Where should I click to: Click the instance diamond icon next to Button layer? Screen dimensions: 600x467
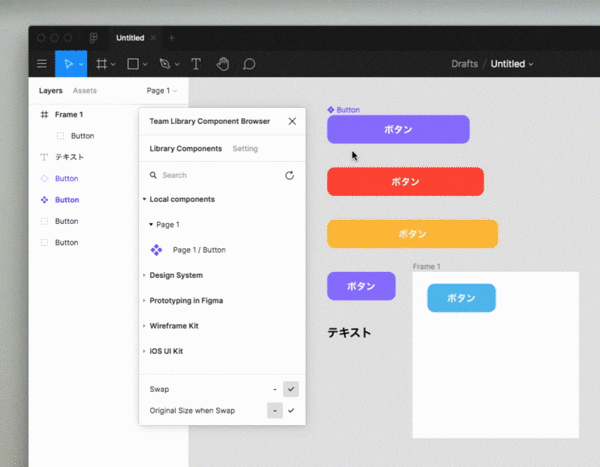point(44,178)
